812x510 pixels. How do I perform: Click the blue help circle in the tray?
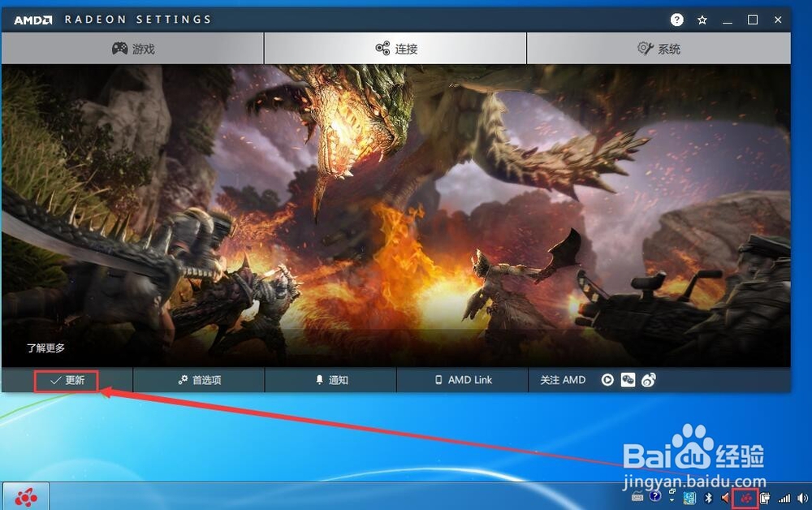[655, 496]
